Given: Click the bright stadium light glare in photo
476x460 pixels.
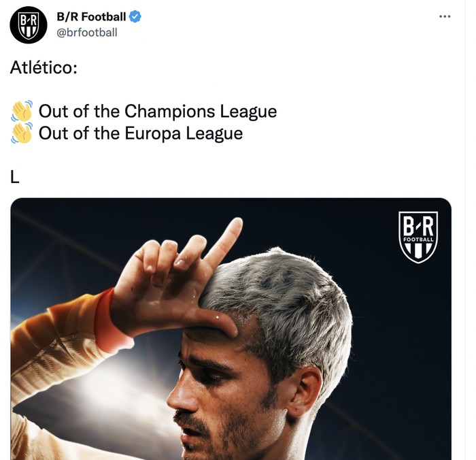Looking at the screenshot, I should [x=100, y=383].
